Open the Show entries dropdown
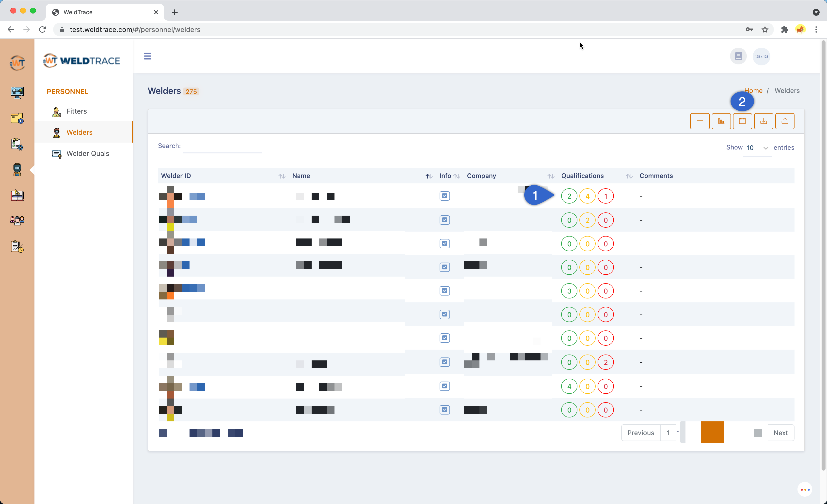The image size is (827, 504). tap(757, 148)
